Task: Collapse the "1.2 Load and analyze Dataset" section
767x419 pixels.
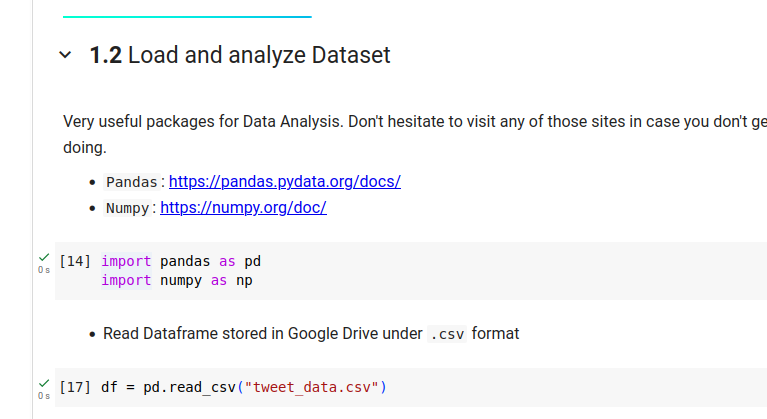Action: point(66,56)
